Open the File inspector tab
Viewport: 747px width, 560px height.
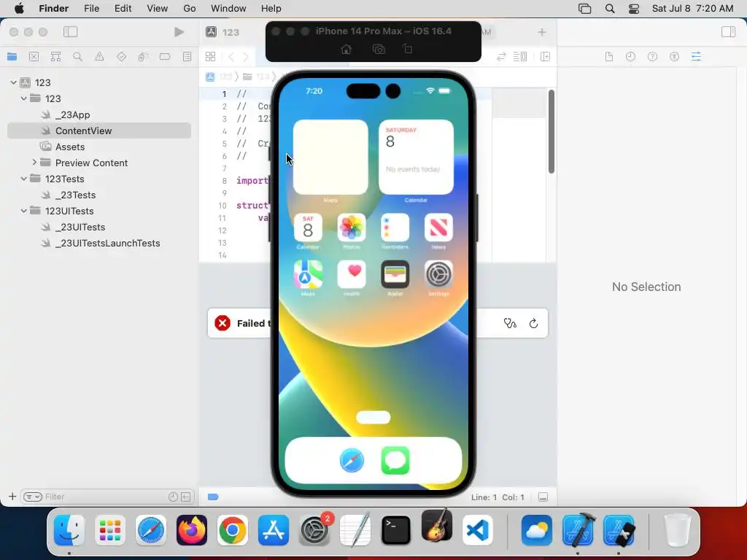tap(609, 57)
